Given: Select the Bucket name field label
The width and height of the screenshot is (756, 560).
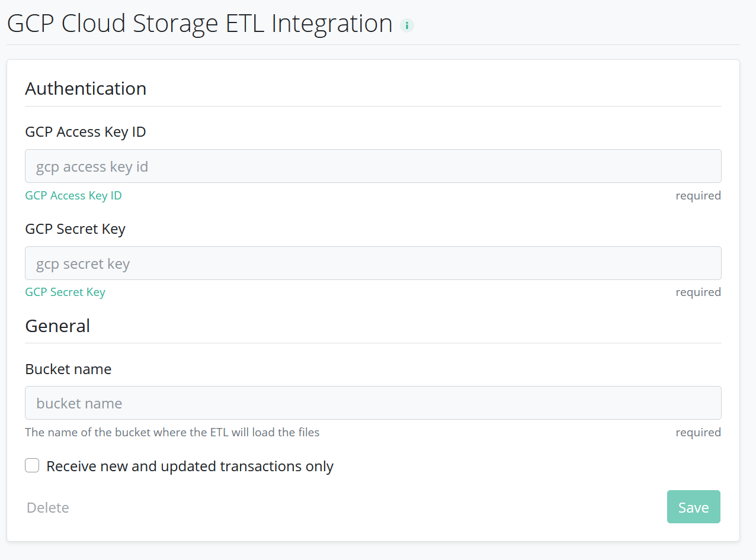Looking at the screenshot, I should click(x=68, y=369).
